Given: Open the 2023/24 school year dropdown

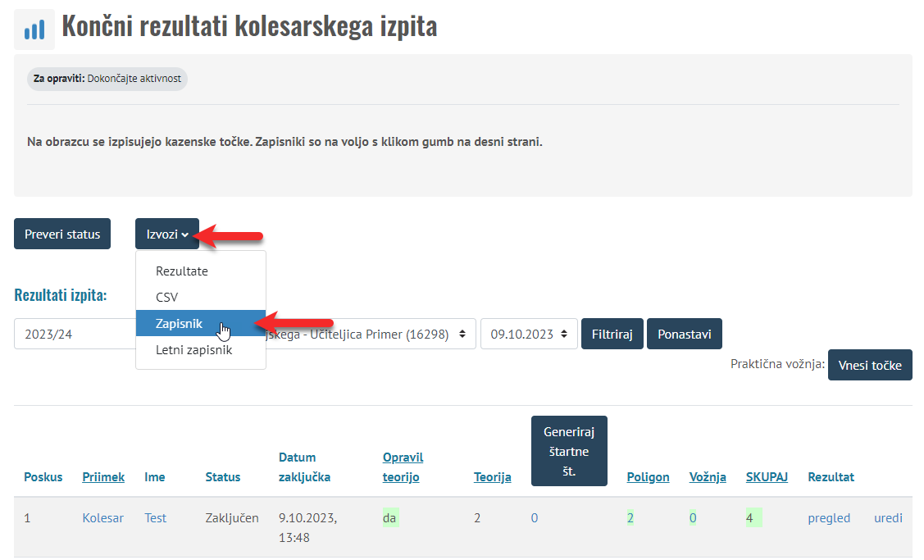Looking at the screenshot, I should [74, 335].
